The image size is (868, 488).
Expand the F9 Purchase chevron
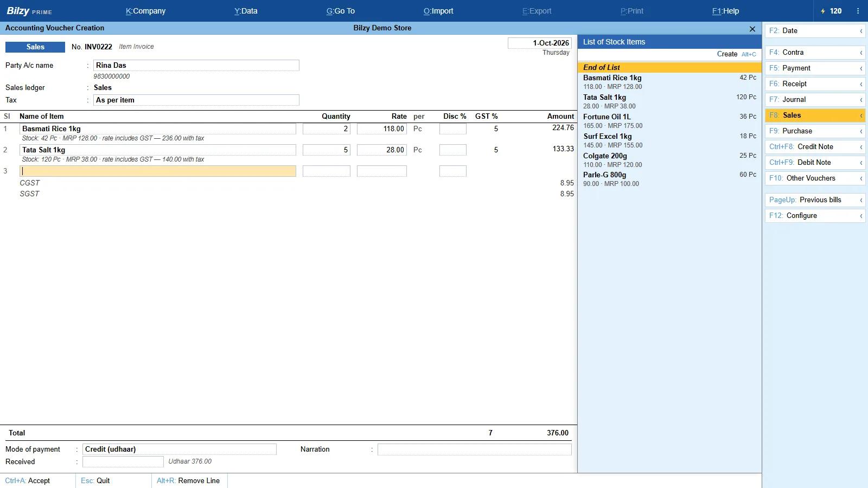861,131
